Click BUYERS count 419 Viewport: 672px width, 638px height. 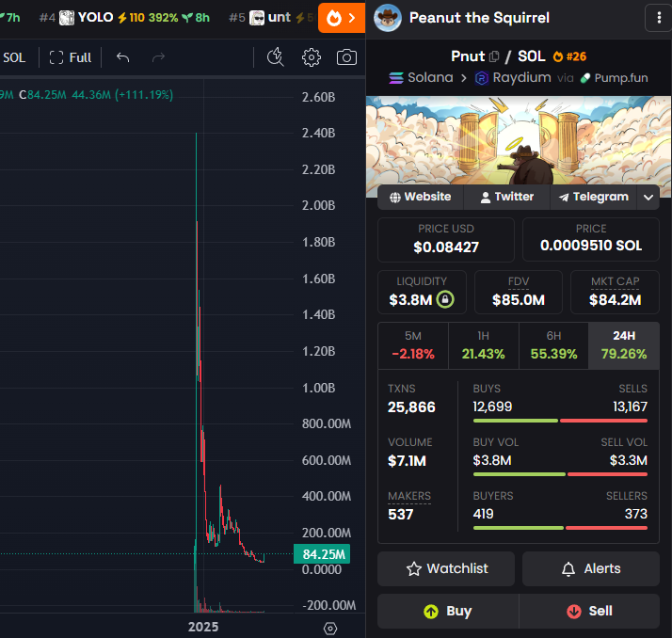point(483,514)
